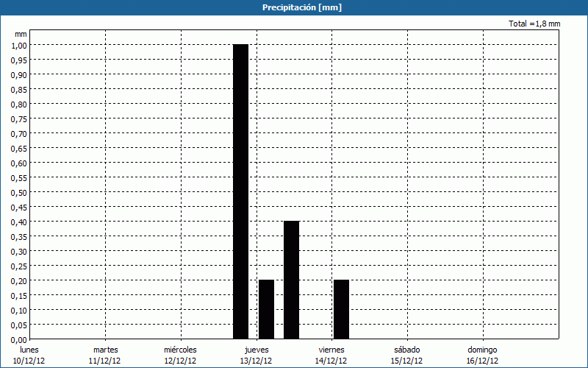This screenshot has height=368, width=588.
Task: Click the 13/12/12 date label
Action: (256, 361)
